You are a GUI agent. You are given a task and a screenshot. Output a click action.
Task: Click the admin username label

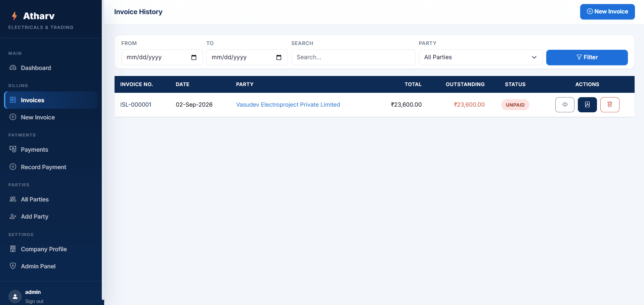tap(33, 292)
